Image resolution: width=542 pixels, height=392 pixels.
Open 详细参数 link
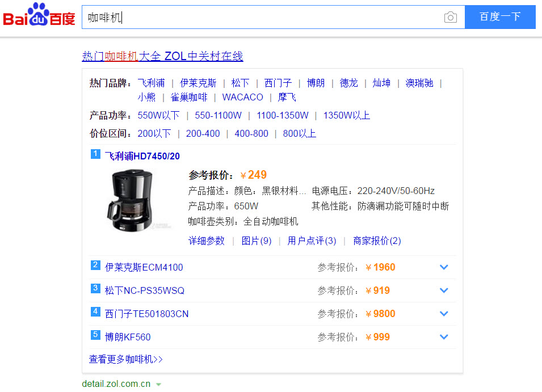pyautogui.click(x=207, y=241)
